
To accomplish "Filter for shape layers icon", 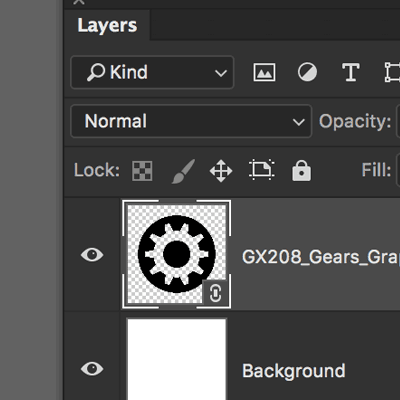I will [x=393, y=72].
